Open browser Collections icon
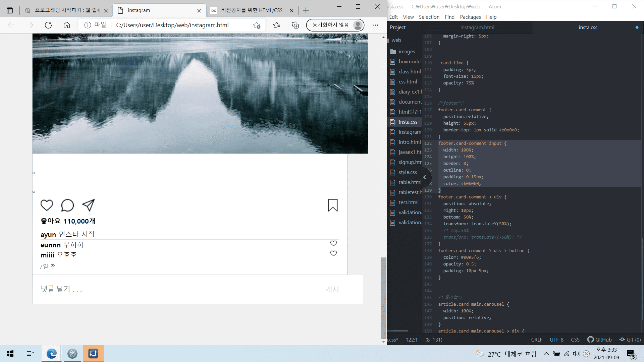This screenshot has height=362, width=644. [x=295, y=25]
